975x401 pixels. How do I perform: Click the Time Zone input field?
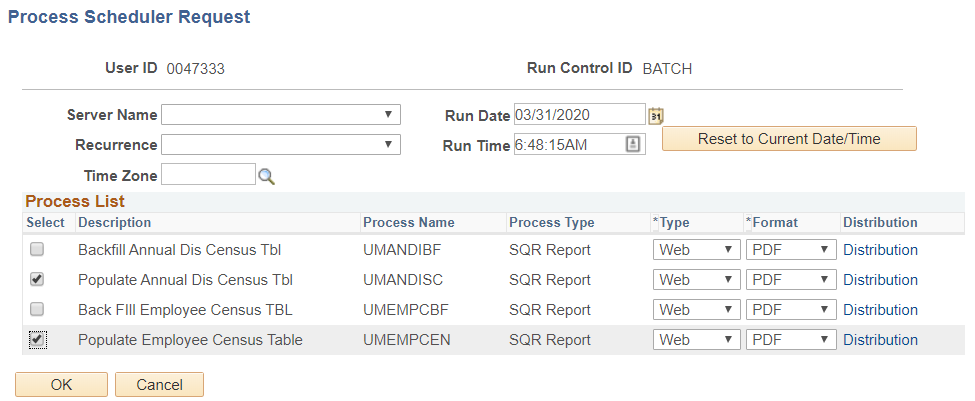(x=208, y=175)
